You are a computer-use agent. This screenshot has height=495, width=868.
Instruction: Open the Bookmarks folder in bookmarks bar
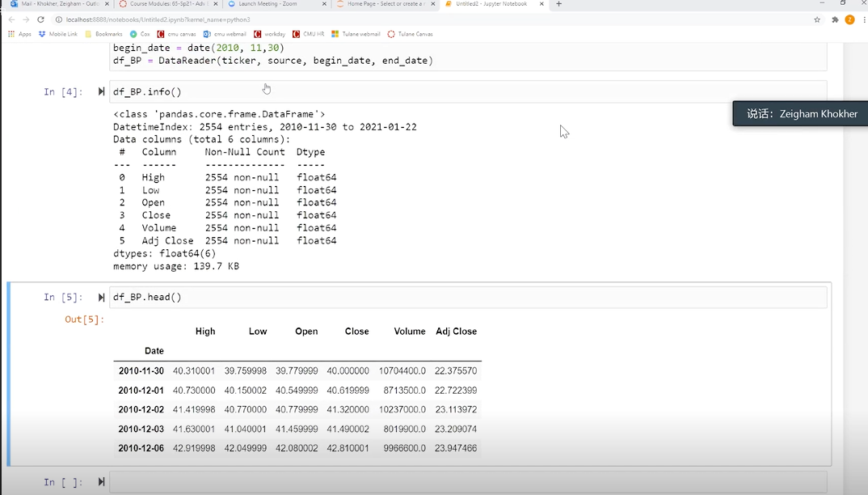(x=103, y=34)
